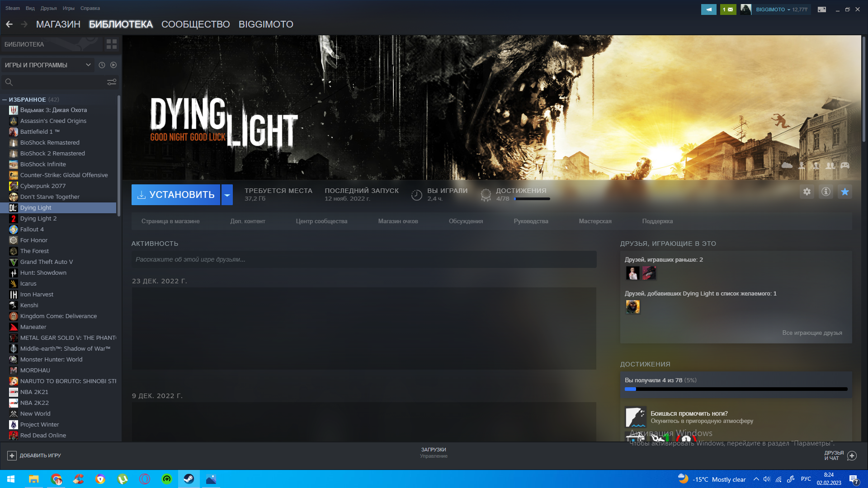Sort games by recent activity clock icon
868x488 pixels.
pyautogui.click(x=102, y=65)
